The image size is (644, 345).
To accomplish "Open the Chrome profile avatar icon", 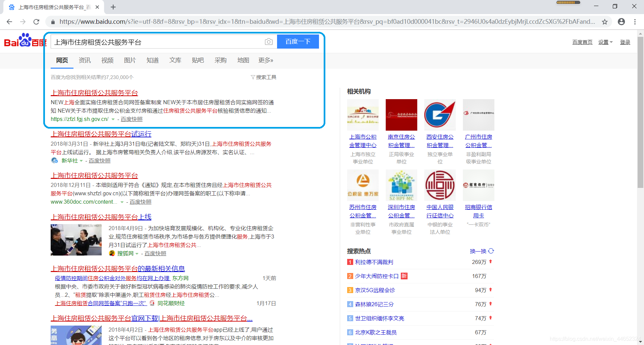I will point(621,22).
